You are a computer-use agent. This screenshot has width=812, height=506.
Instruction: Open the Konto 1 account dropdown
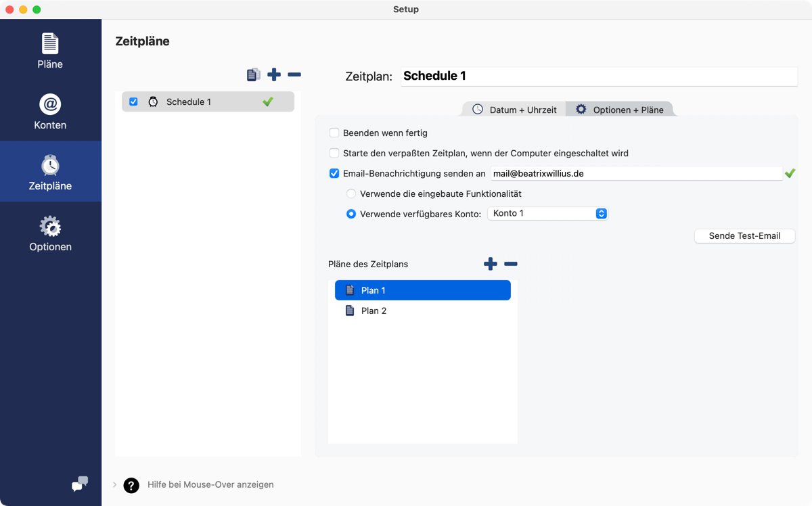click(x=548, y=213)
